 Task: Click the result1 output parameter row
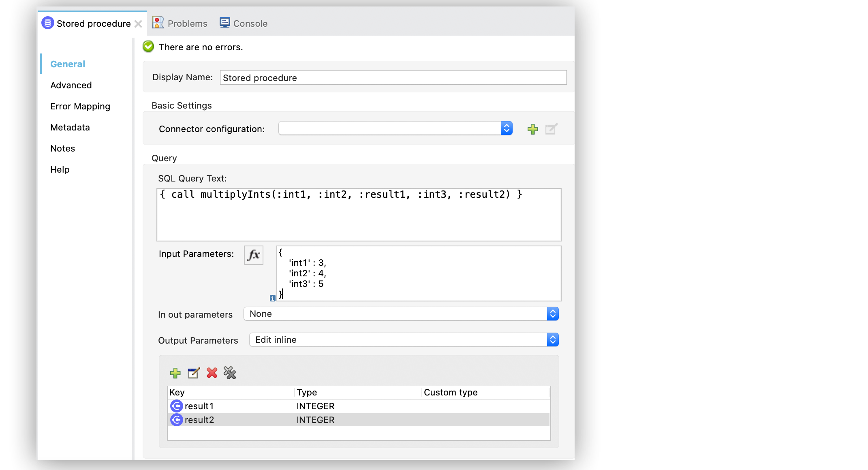pos(355,406)
